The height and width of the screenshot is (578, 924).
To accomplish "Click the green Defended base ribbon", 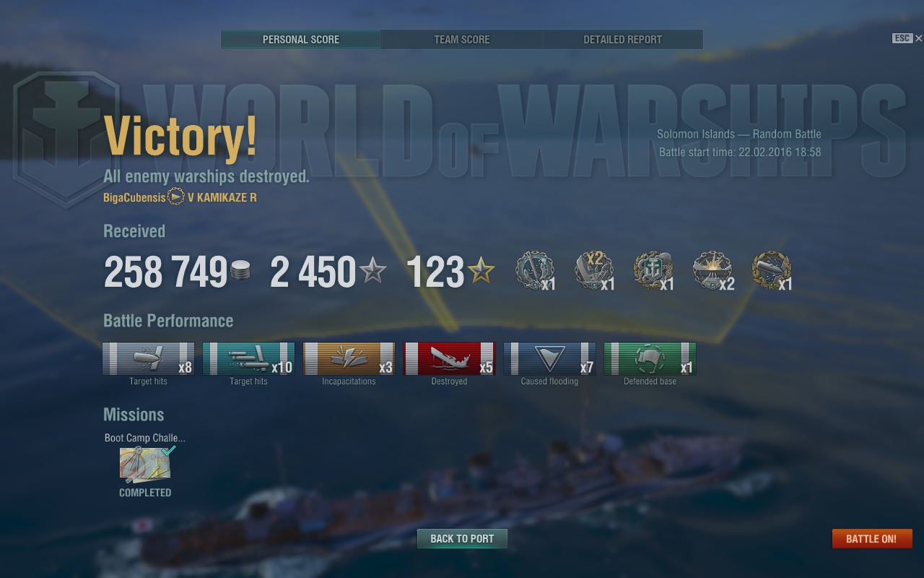I will point(650,358).
